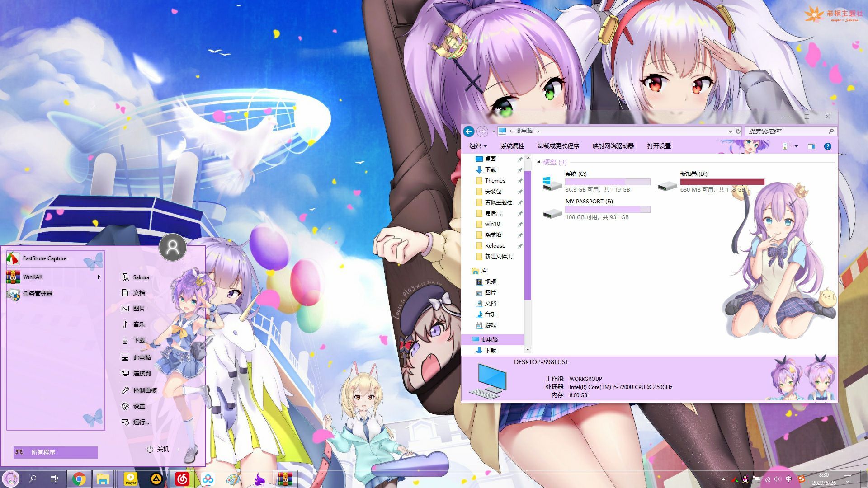868x488 pixels.
Task: Open the NetEase Cloud Music taskbar icon
Action: click(x=182, y=479)
